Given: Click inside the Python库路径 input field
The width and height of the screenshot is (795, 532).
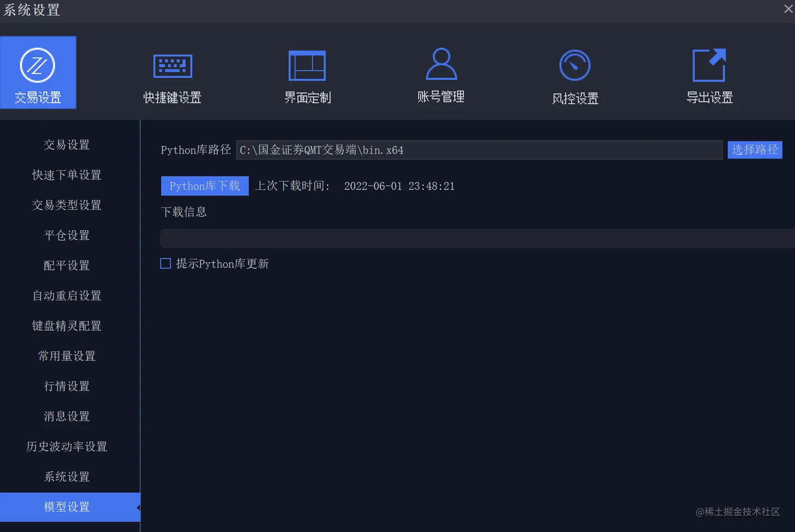Looking at the screenshot, I should [478, 150].
